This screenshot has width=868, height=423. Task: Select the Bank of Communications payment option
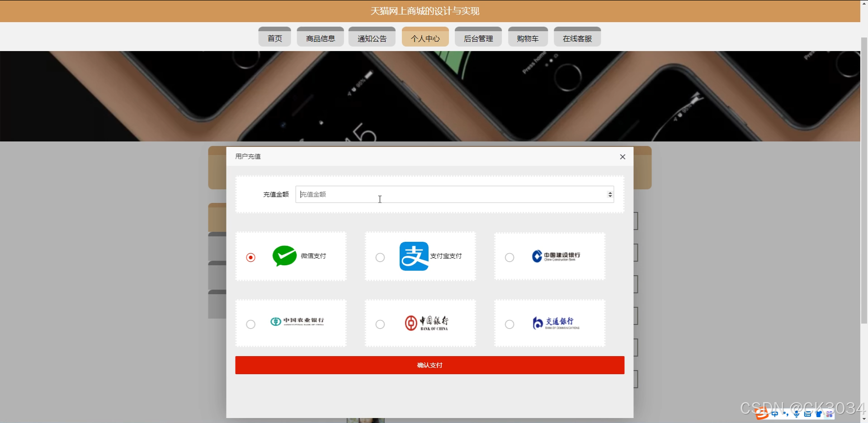pyautogui.click(x=509, y=324)
